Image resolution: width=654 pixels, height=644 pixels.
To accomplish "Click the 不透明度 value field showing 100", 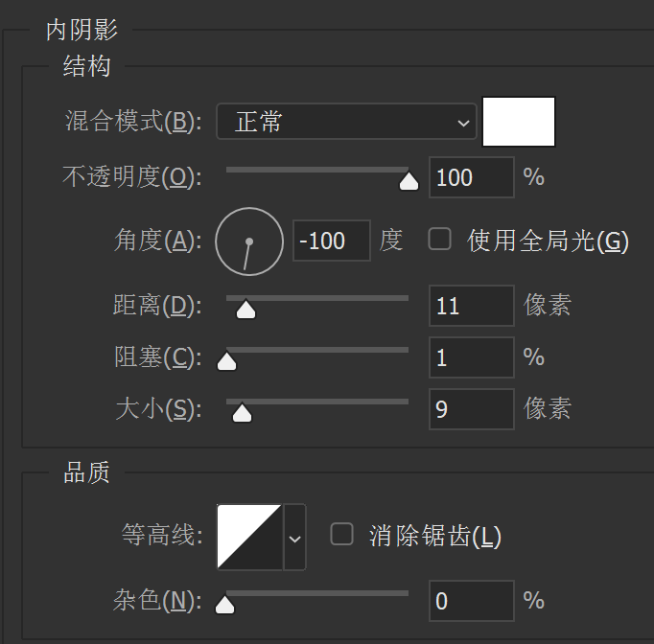I will [x=471, y=177].
